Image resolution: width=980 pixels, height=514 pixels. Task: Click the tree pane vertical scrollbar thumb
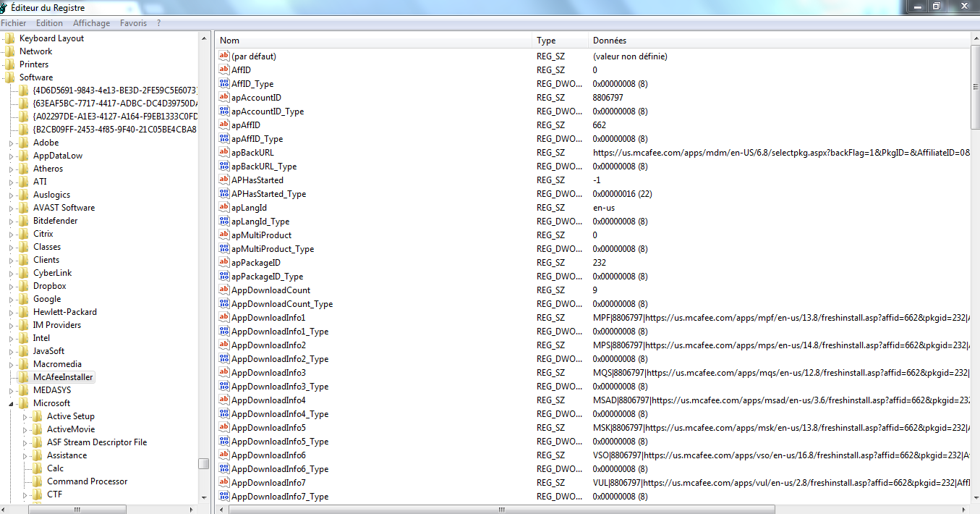pyautogui.click(x=204, y=463)
